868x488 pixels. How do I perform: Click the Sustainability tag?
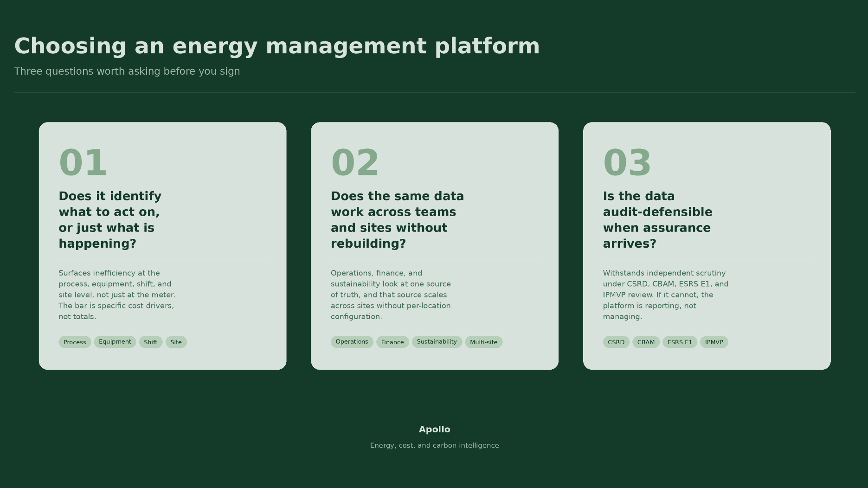point(437,342)
